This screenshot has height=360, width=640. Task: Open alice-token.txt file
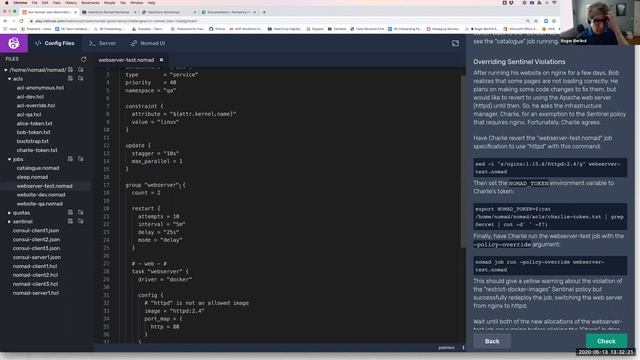[34, 123]
